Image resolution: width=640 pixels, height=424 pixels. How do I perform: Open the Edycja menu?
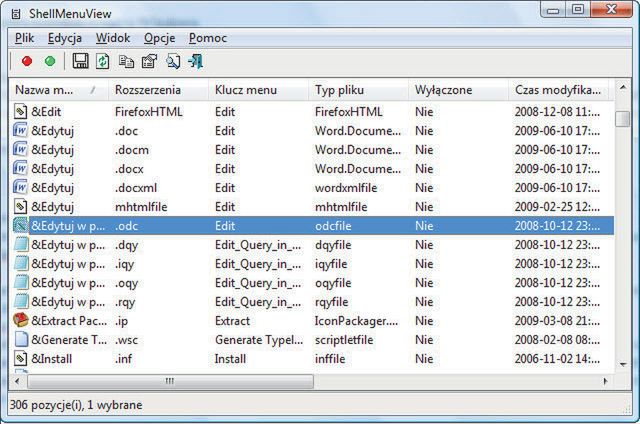click(x=65, y=38)
